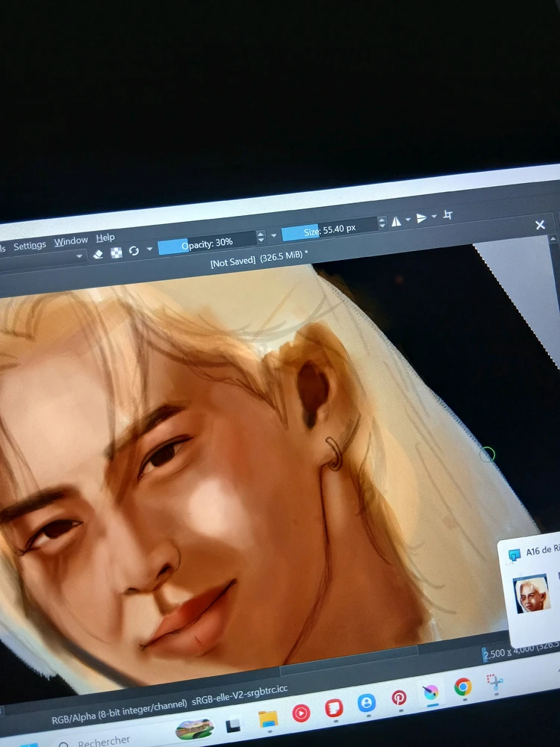Click the Opacity spin arrows
The width and height of the screenshot is (560, 747).
pyautogui.click(x=261, y=237)
